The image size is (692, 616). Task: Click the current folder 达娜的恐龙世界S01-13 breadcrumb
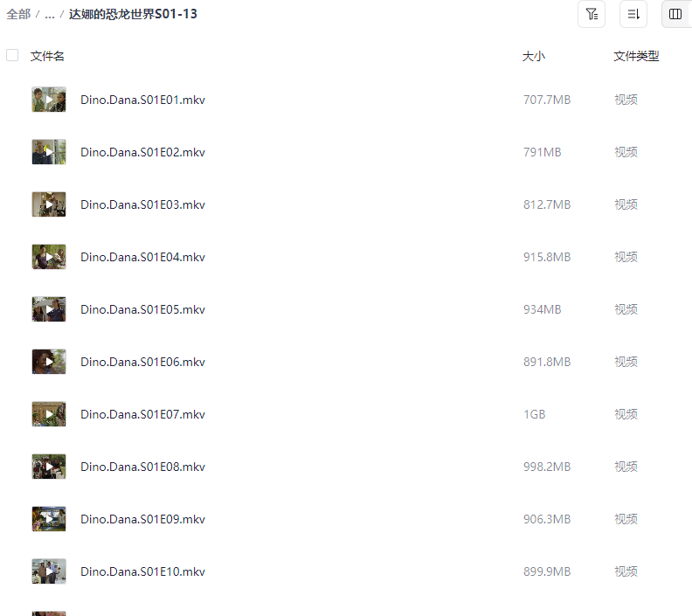coord(133,14)
